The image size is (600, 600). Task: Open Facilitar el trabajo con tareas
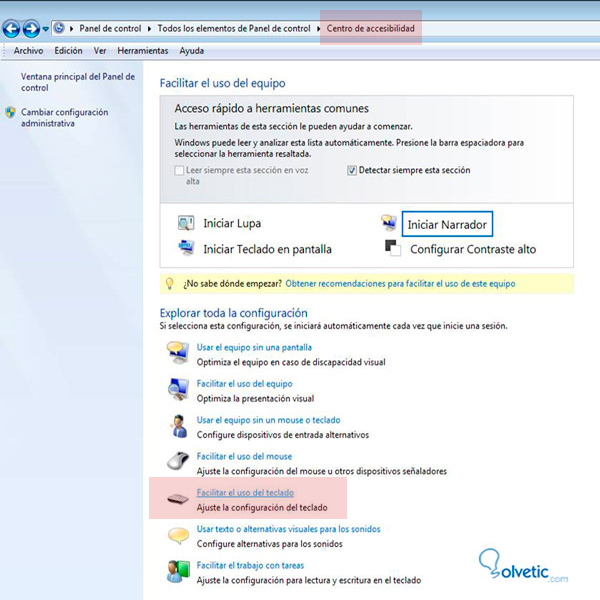[250, 566]
